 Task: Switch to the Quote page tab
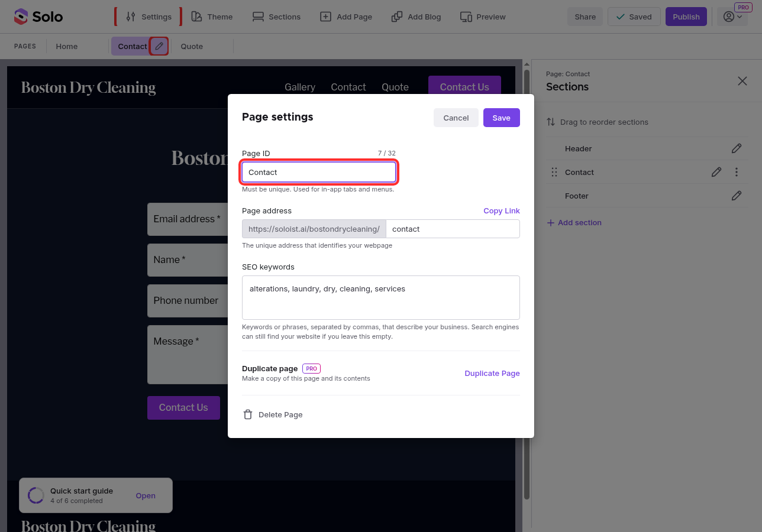pos(192,46)
